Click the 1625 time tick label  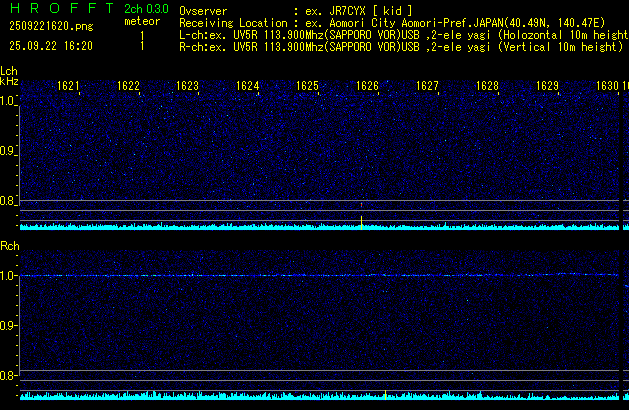308,86
